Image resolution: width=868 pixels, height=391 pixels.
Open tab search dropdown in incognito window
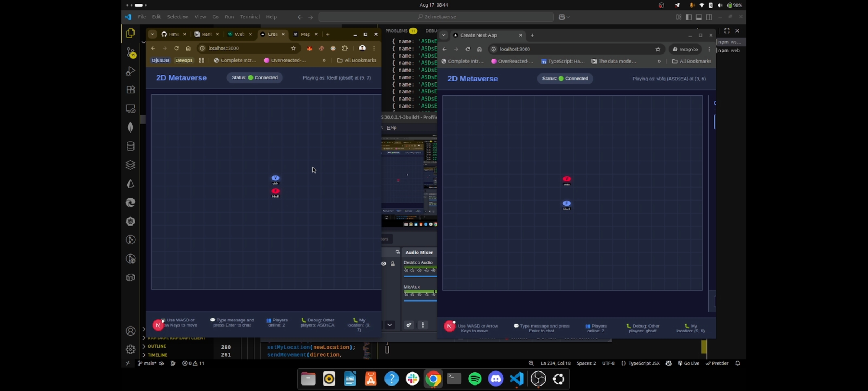[x=443, y=35]
